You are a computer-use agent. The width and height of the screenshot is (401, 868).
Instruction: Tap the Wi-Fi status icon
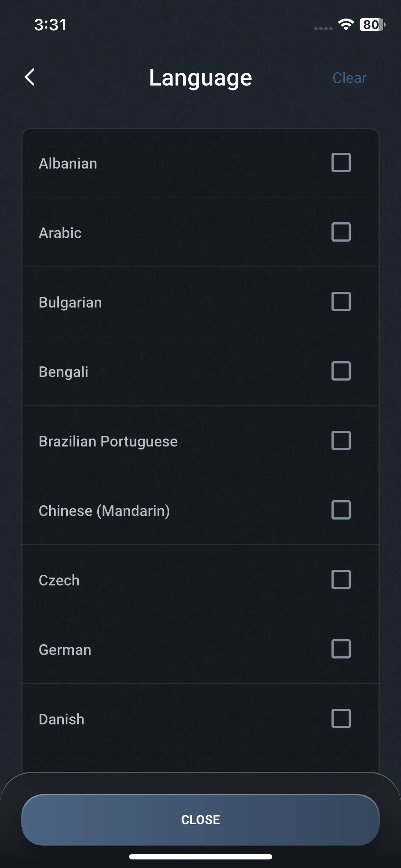(x=345, y=25)
